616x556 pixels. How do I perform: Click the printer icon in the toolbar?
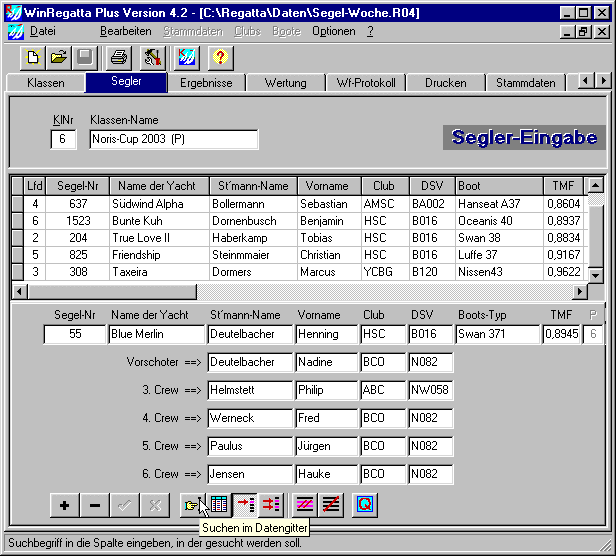click(119, 57)
